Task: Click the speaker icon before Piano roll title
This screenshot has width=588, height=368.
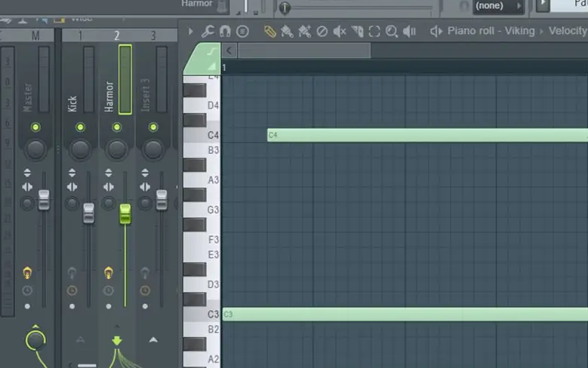Action: click(436, 31)
